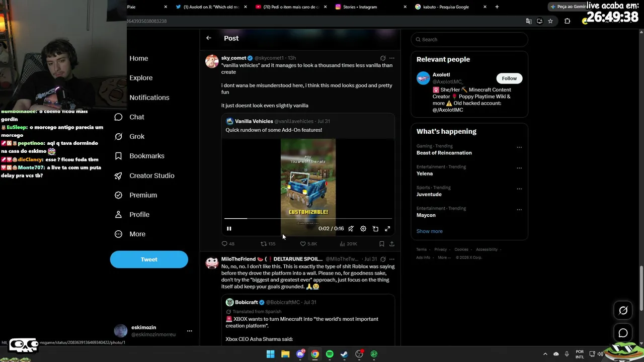Viewport: 644px width, 362px height.
Task: Open more options for Yelena trend
Action: click(519, 168)
